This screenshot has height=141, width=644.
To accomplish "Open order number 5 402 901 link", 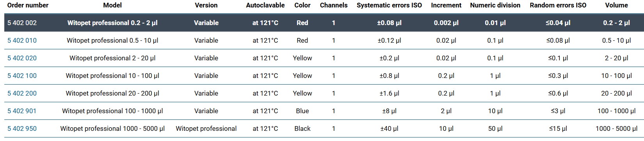I will point(22,111).
